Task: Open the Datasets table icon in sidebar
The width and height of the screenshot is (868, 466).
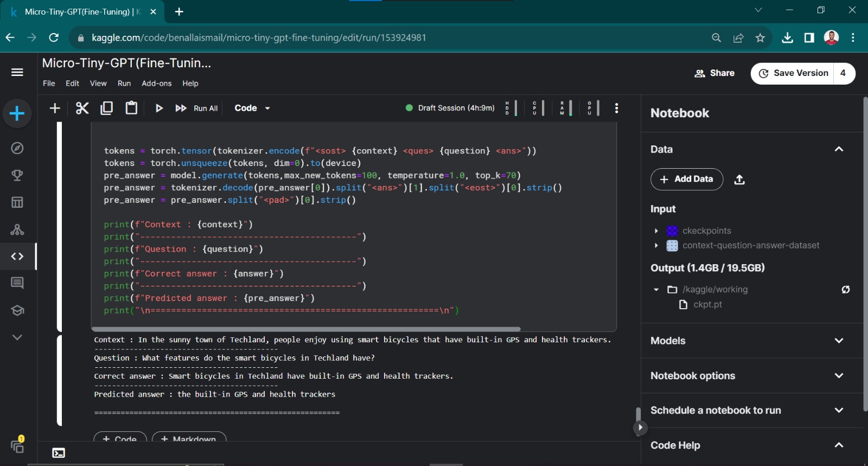Action: pyautogui.click(x=17, y=202)
